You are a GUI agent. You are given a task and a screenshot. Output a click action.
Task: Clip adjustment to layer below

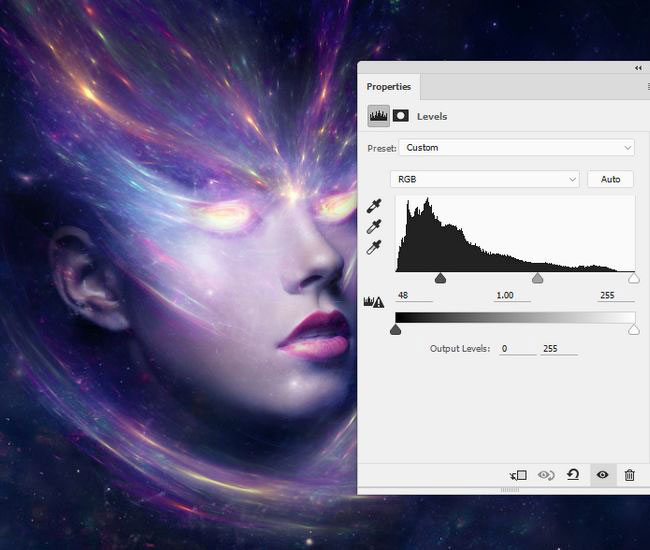point(518,475)
